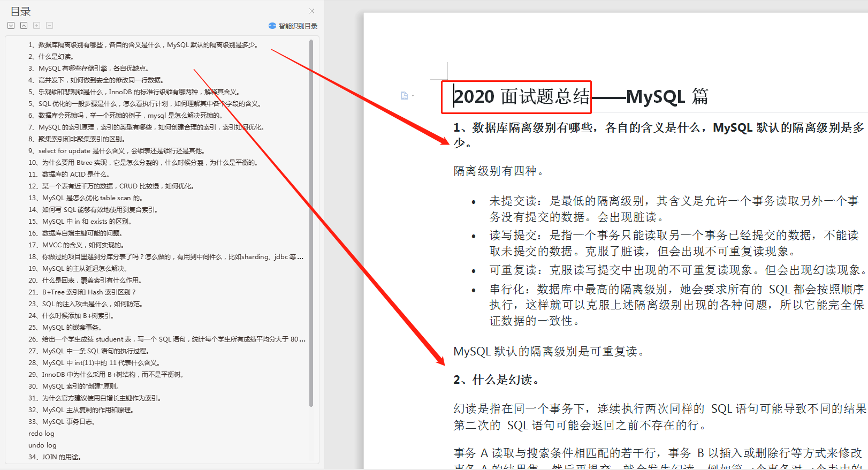This screenshot has height=470, width=868.
Task: Go to outline item 2 什么是幻读
Action: 51,57
